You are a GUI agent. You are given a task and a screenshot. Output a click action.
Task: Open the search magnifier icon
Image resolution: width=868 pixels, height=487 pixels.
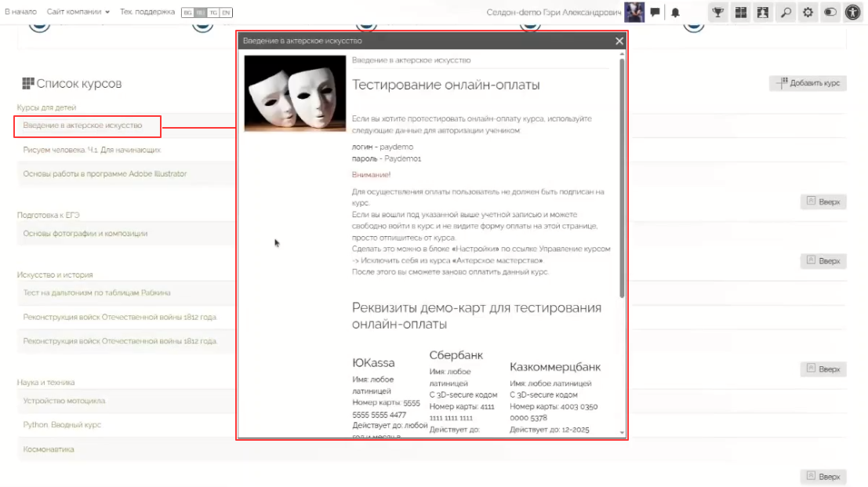point(786,13)
